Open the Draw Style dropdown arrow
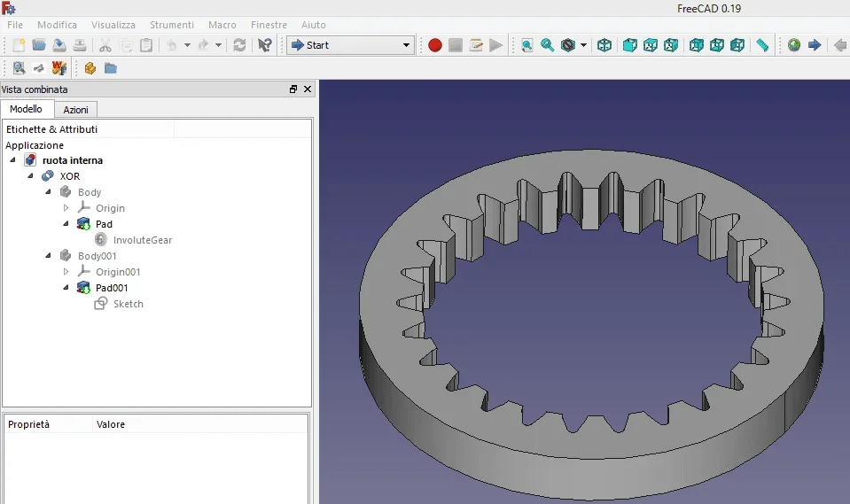The image size is (850, 504). [583, 45]
